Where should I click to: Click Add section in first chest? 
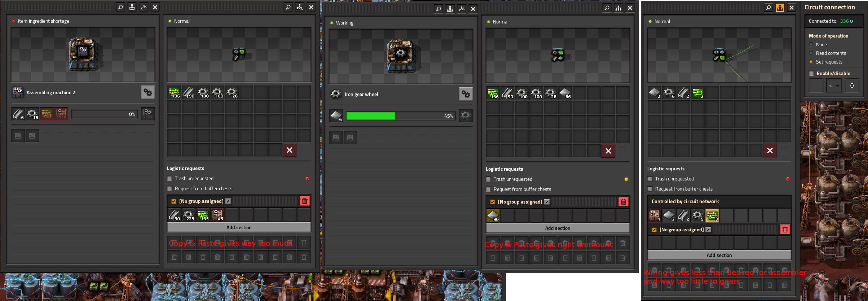[239, 227]
